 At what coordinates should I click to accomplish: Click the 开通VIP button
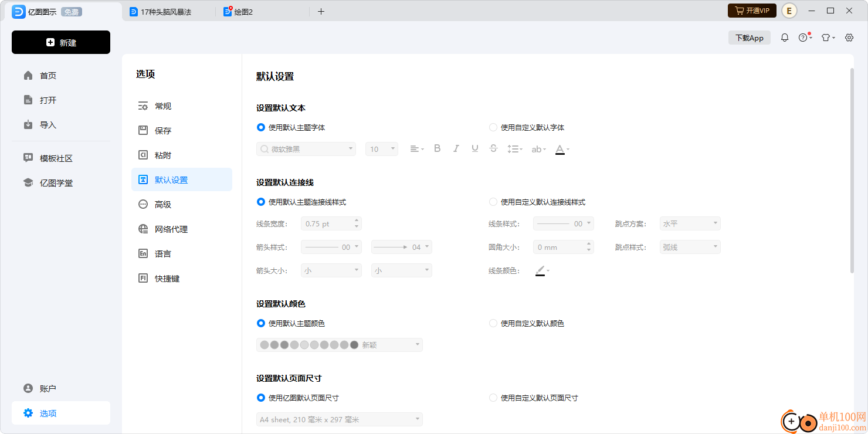tap(752, 11)
